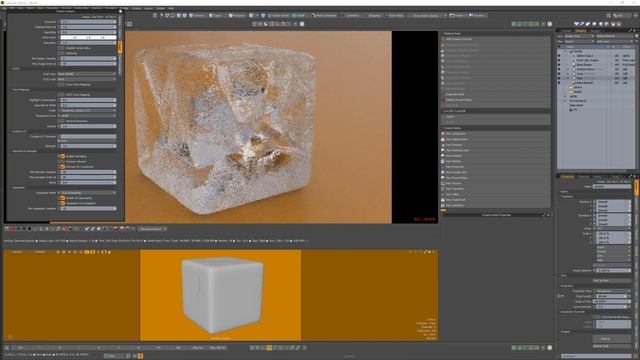Click the red record icon in render toolbar
The image size is (640, 360).
(13, 229)
